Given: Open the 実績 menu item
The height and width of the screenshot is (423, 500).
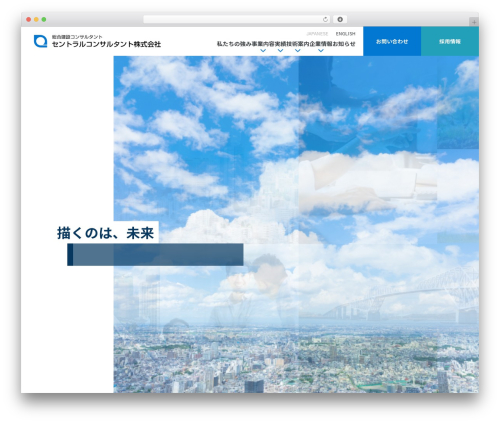Looking at the screenshot, I should tap(280, 44).
